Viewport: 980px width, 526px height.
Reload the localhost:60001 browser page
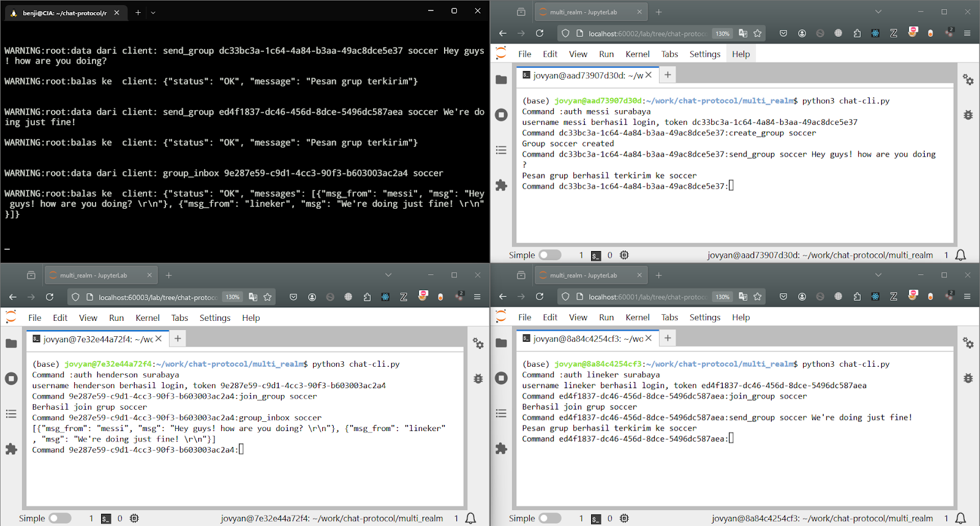coord(540,297)
